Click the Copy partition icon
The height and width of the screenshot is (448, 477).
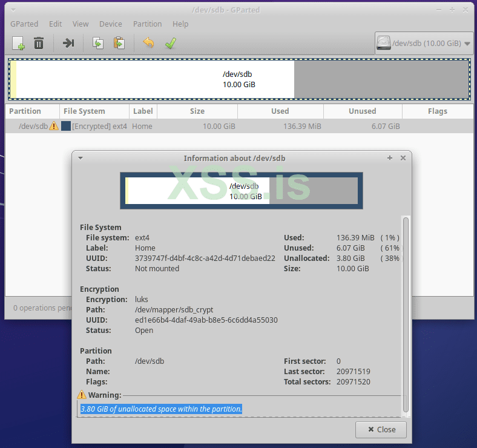pyautogui.click(x=98, y=43)
